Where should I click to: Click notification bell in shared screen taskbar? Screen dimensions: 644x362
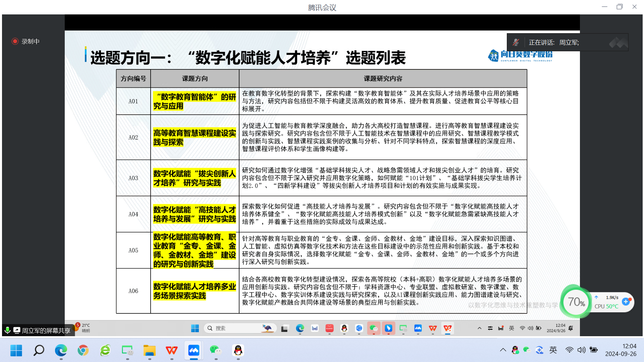click(x=571, y=328)
